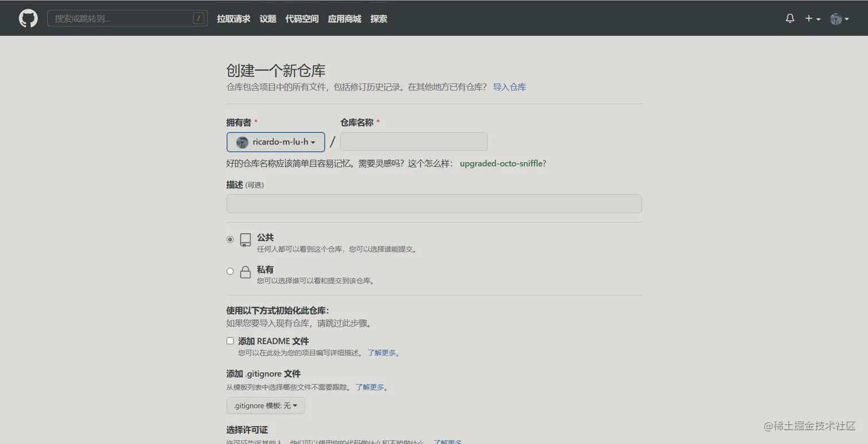The height and width of the screenshot is (444, 868).
Task: Click the slash shortcut key icon
Action: [199, 18]
